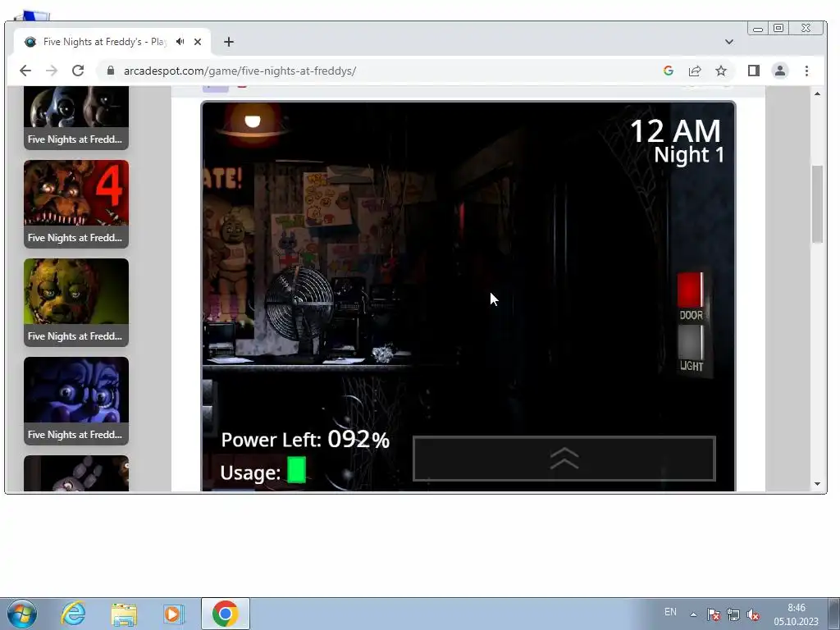Minimize the Chrome window
The image size is (840, 630).
(x=758, y=29)
